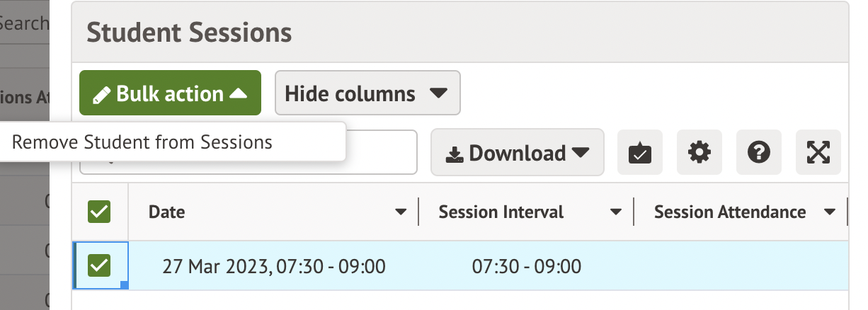
Task: Expand table to fullscreen icon
Action: 818,152
